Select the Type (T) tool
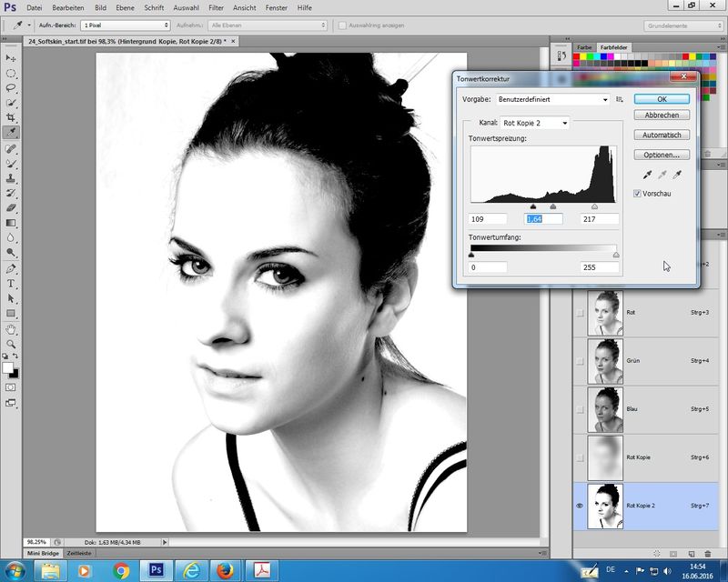Viewport: 728px width, 582px height. pos(11,284)
